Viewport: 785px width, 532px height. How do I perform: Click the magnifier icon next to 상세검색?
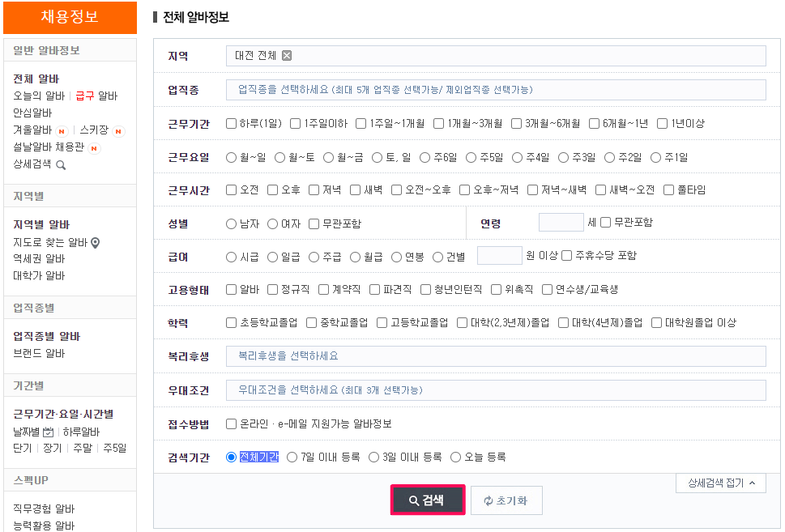[62, 164]
